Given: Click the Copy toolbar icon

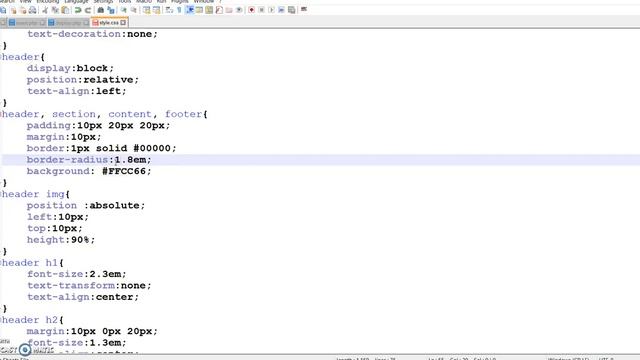Looking at the screenshot, I should [55, 10].
